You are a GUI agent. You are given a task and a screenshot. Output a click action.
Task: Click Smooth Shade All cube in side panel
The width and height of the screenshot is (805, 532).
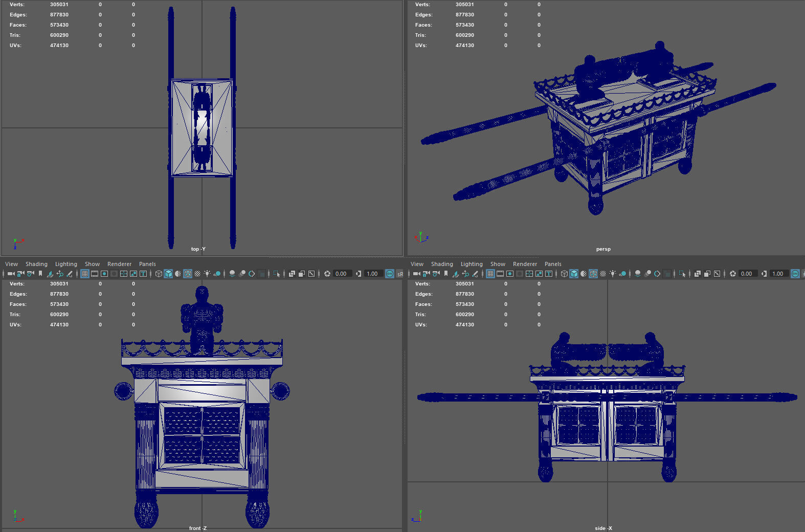click(574, 274)
